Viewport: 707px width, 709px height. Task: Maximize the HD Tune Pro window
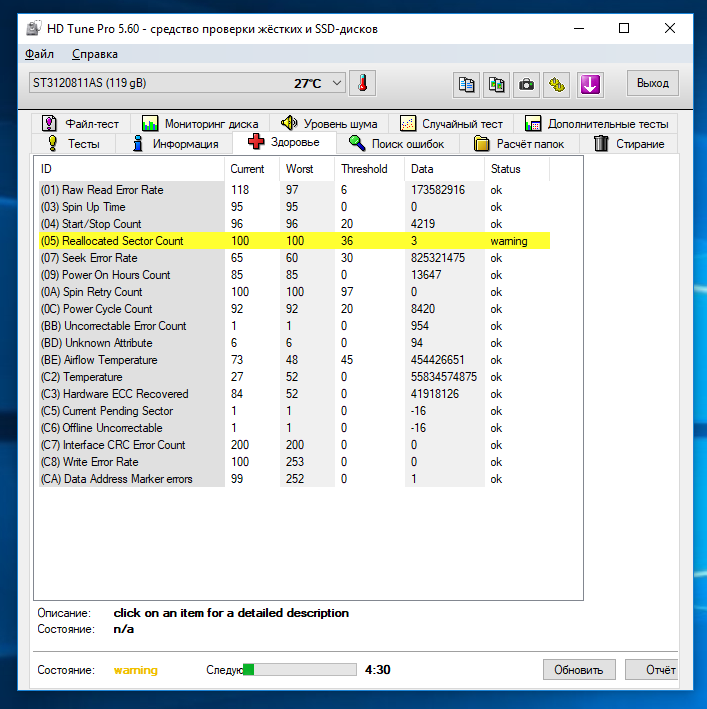[624, 28]
